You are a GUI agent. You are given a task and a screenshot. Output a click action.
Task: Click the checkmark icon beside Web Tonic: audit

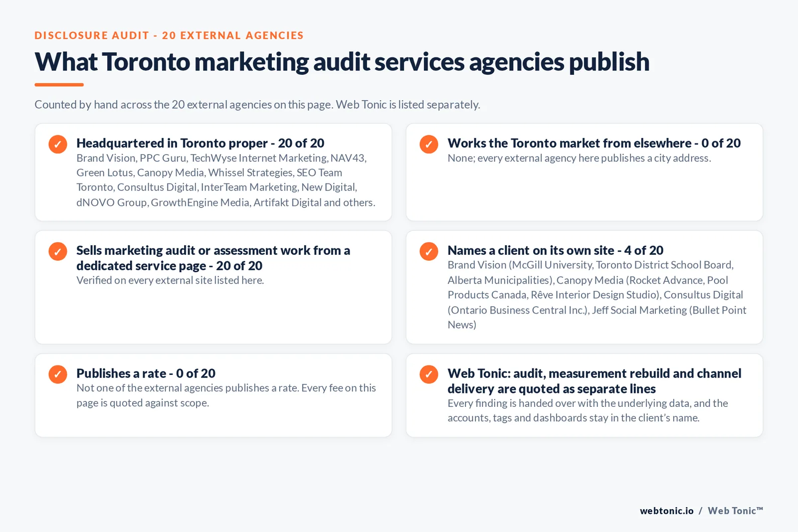[x=429, y=374]
